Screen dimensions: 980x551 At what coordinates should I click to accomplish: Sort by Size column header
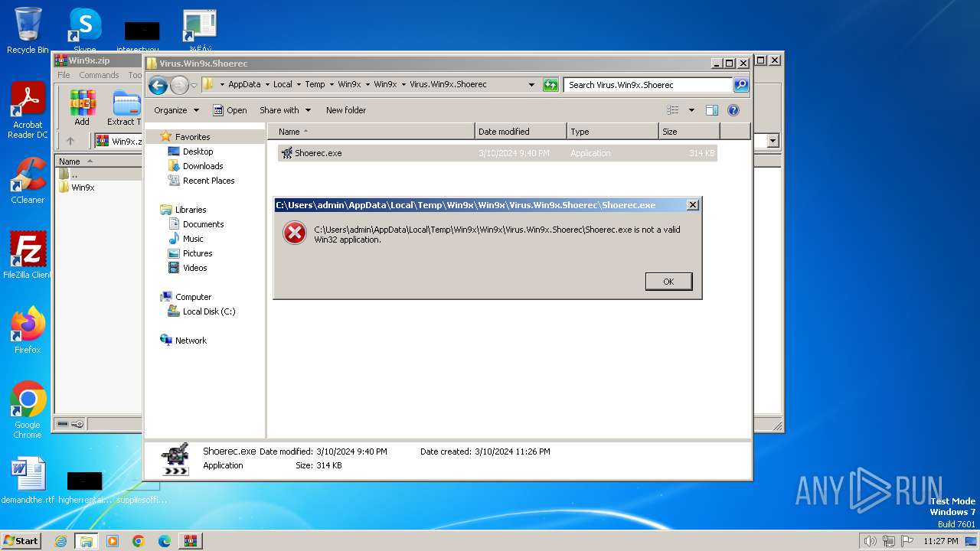pyautogui.click(x=689, y=132)
